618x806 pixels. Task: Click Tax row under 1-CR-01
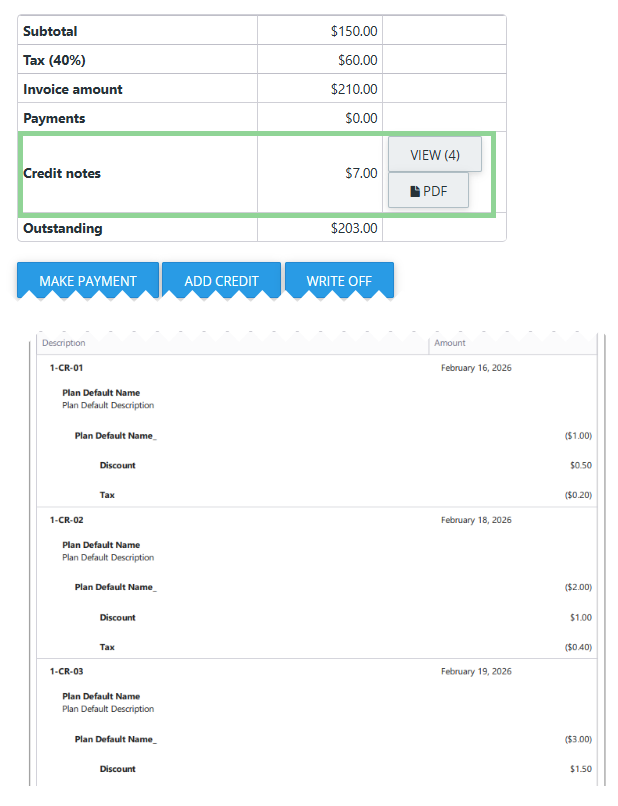[107, 495]
